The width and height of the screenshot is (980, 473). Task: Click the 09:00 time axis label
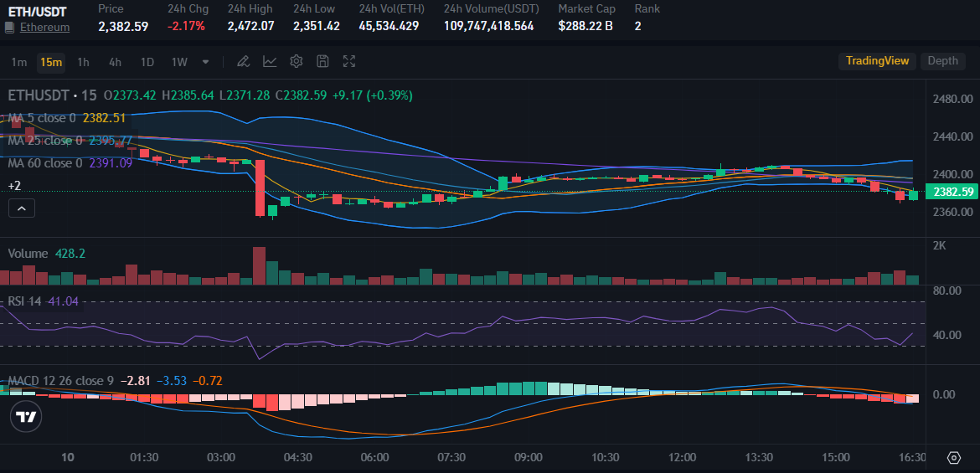click(529, 457)
